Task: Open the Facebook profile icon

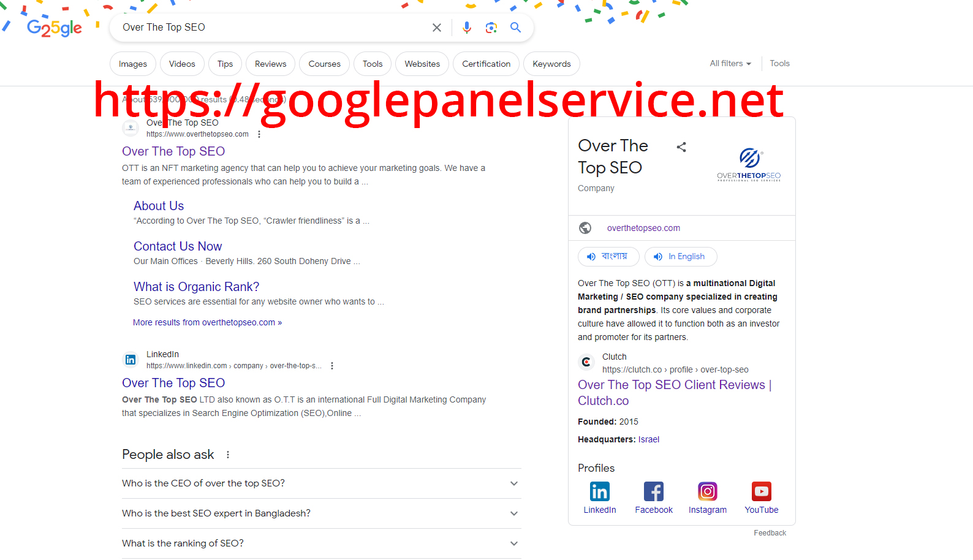Action: (x=654, y=491)
